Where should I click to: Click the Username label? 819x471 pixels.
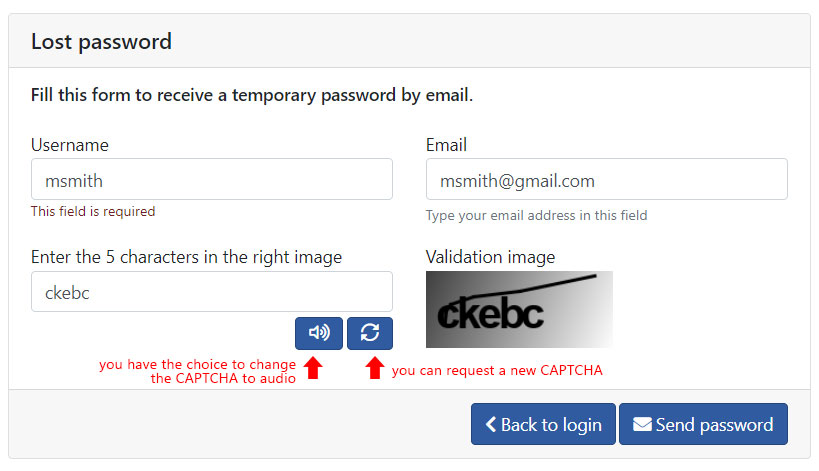click(x=69, y=145)
